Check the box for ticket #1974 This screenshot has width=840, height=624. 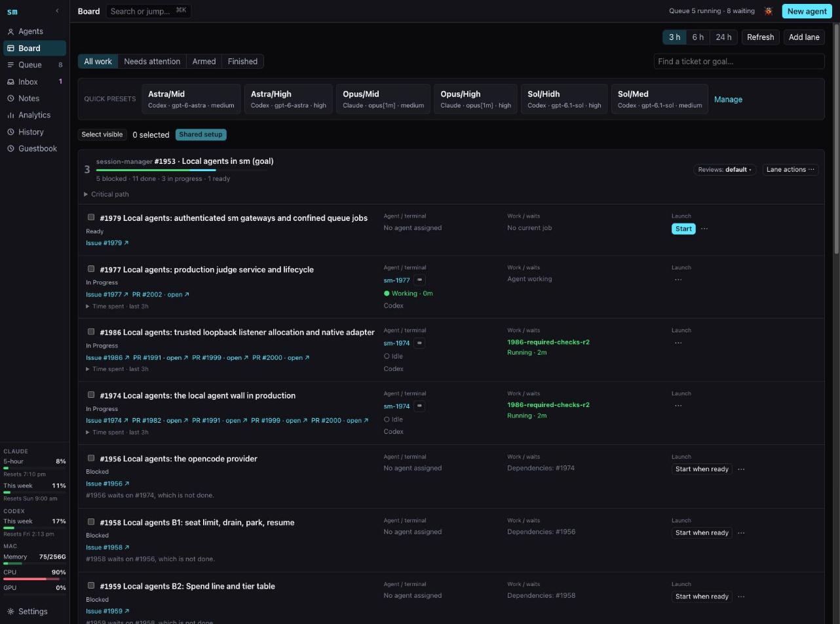tap(91, 395)
